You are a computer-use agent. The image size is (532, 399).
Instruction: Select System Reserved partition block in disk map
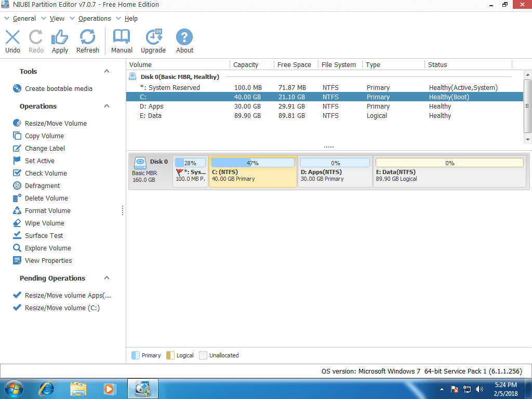[x=190, y=171]
